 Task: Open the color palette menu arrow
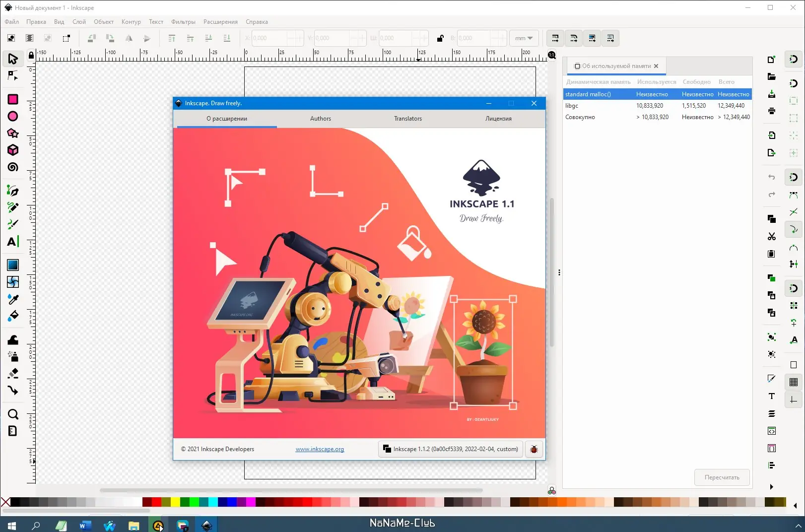pyautogui.click(x=795, y=506)
